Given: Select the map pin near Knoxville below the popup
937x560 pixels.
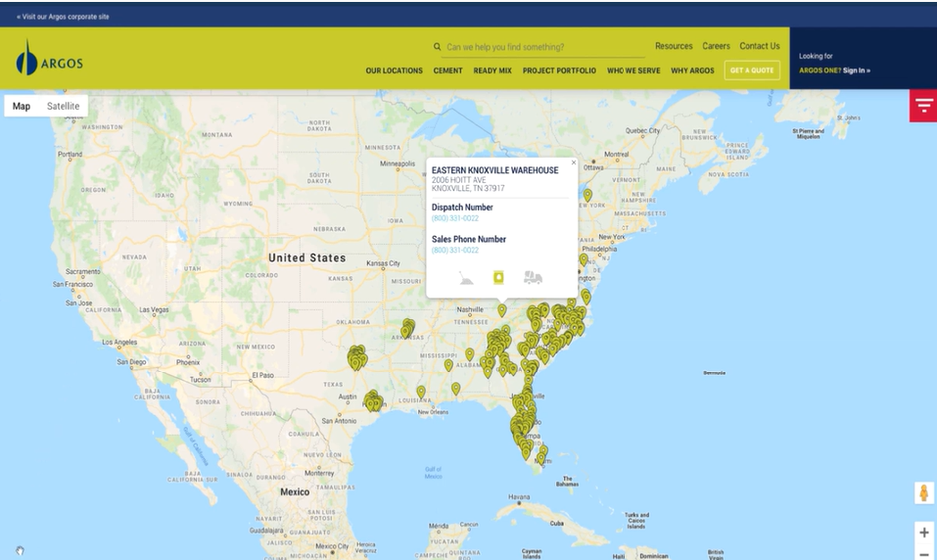Looking at the screenshot, I should 502,310.
